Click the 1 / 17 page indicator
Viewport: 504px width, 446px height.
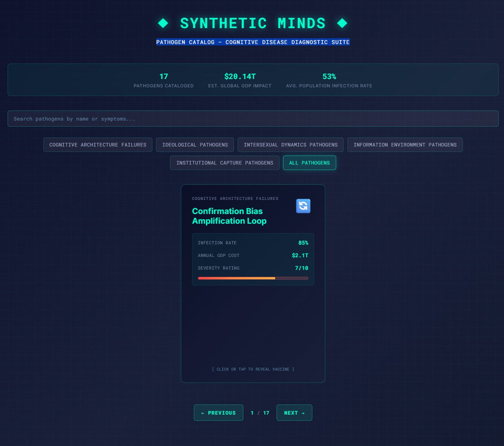click(x=259, y=413)
